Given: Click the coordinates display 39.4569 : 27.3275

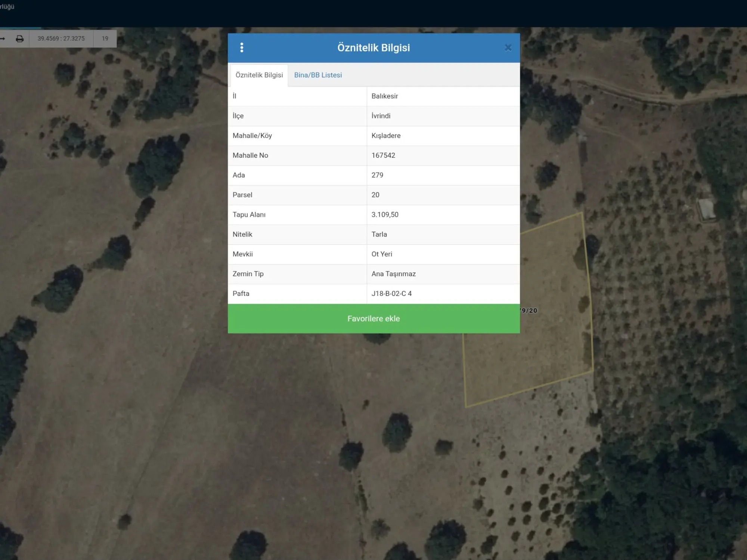Looking at the screenshot, I should coord(61,38).
